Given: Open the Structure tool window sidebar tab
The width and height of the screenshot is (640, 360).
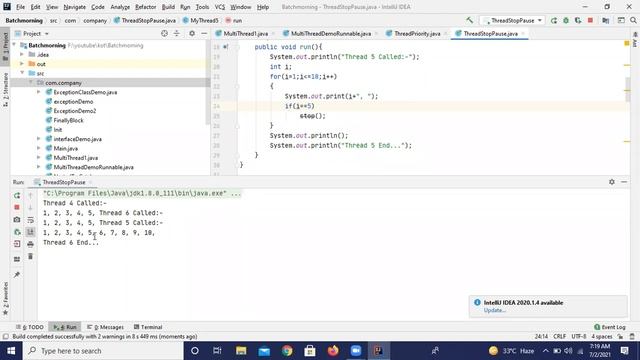Looking at the screenshot, I should [5, 90].
